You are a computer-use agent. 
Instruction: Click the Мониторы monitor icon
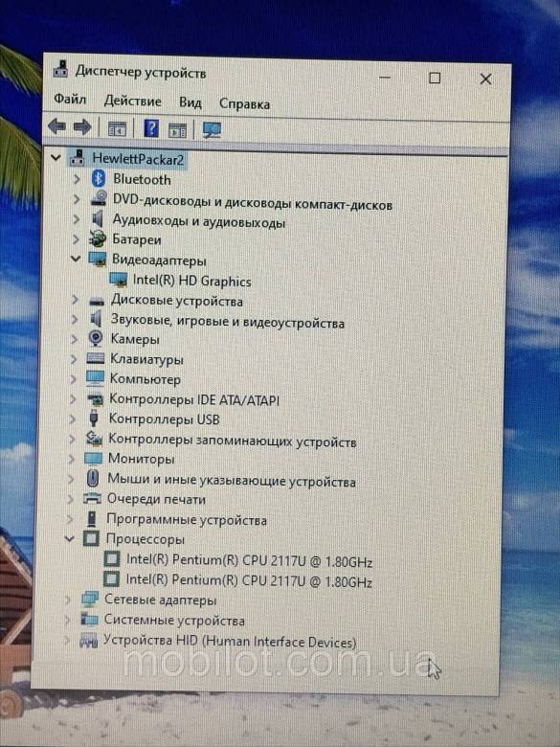pos(93,459)
